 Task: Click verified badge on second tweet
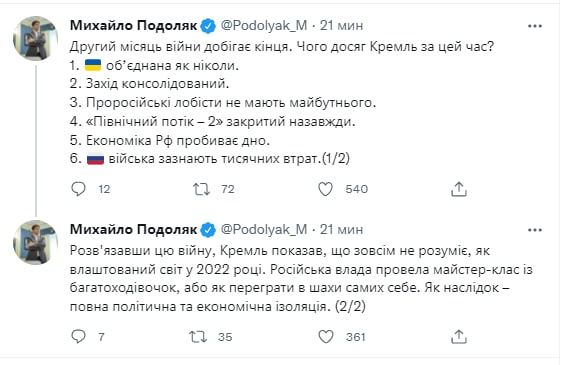[208, 230]
